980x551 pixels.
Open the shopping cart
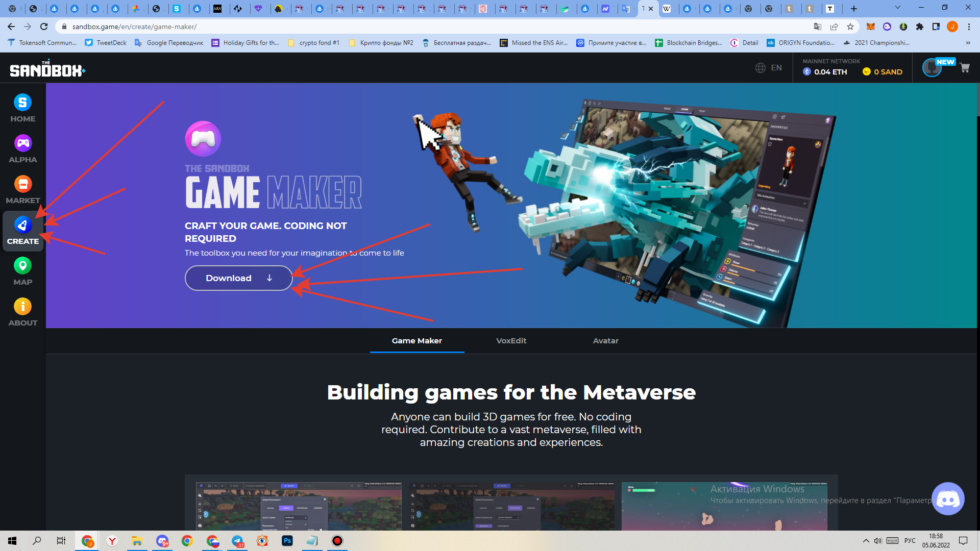(x=964, y=68)
